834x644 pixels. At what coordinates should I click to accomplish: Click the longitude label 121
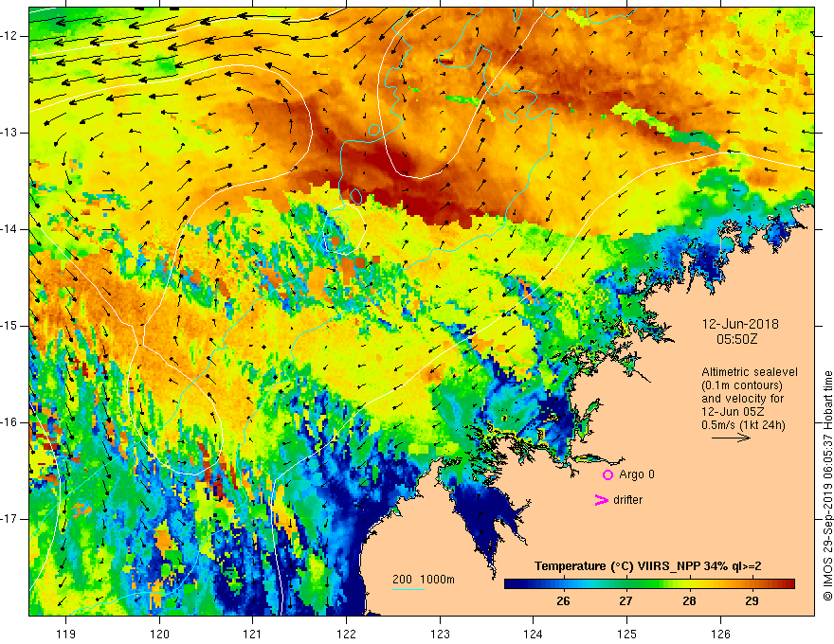253,634
